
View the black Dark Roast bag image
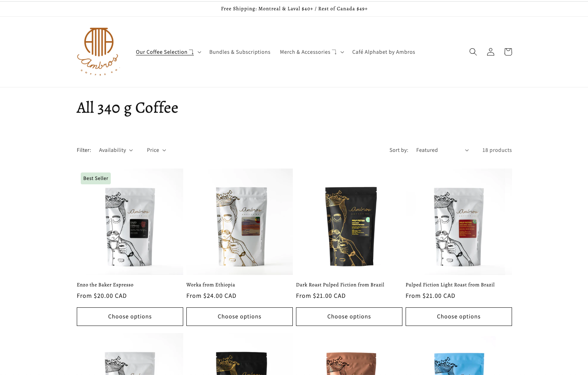[x=349, y=222]
